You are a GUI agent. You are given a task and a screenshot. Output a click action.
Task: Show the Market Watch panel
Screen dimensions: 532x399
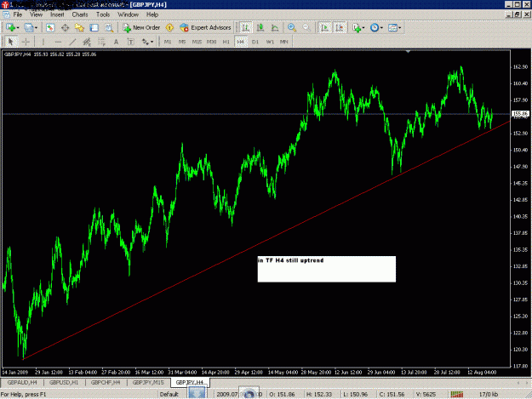50,27
